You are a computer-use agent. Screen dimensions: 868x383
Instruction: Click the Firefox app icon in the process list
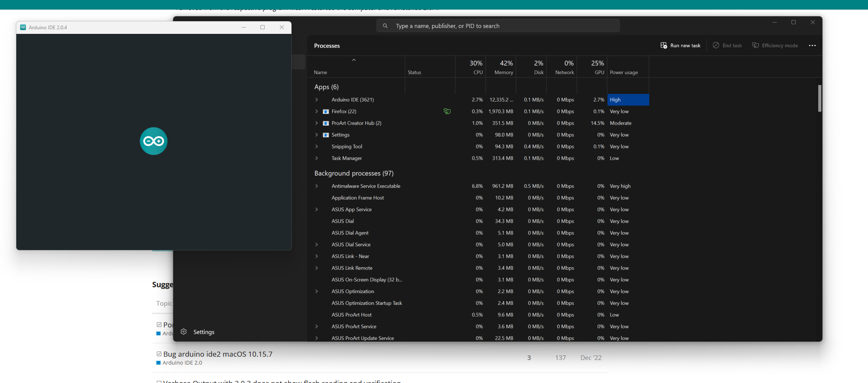326,112
